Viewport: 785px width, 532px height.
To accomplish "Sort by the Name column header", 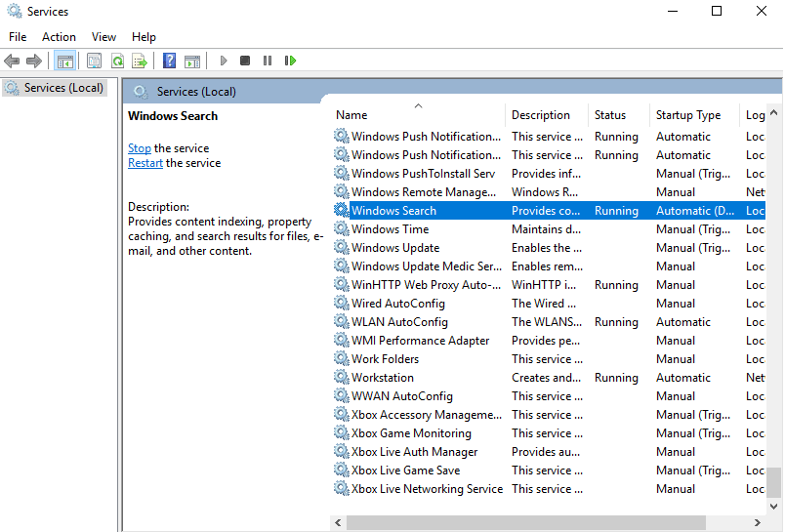I will point(418,114).
